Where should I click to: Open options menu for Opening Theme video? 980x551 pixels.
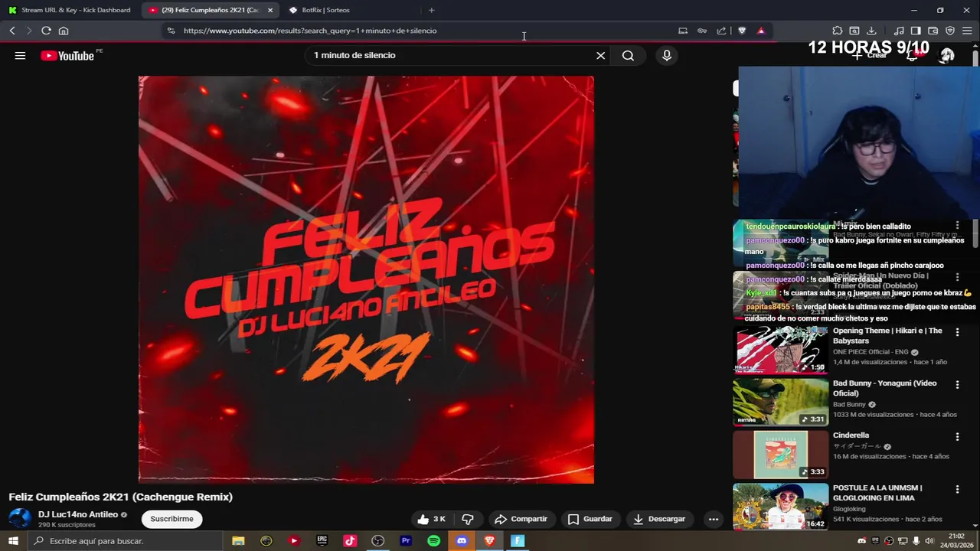tap(957, 332)
